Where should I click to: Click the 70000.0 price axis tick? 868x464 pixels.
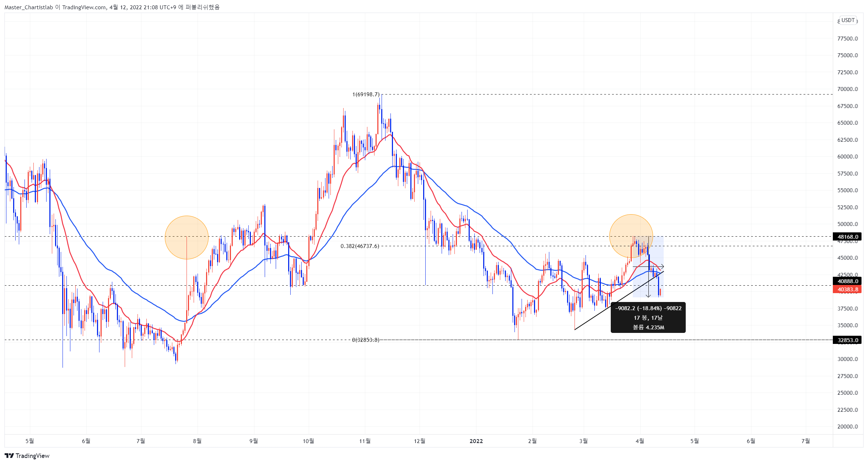[x=847, y=89]
